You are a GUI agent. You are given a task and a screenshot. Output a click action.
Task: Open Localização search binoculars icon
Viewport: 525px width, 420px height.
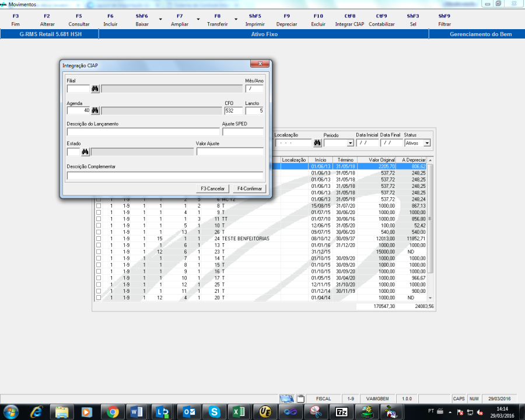click(317, 143)
